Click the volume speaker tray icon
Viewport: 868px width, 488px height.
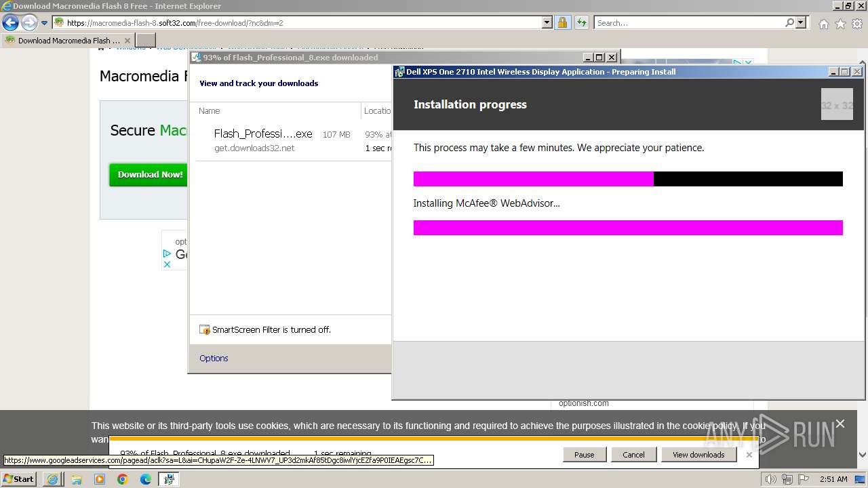click(x=770, y=479)
